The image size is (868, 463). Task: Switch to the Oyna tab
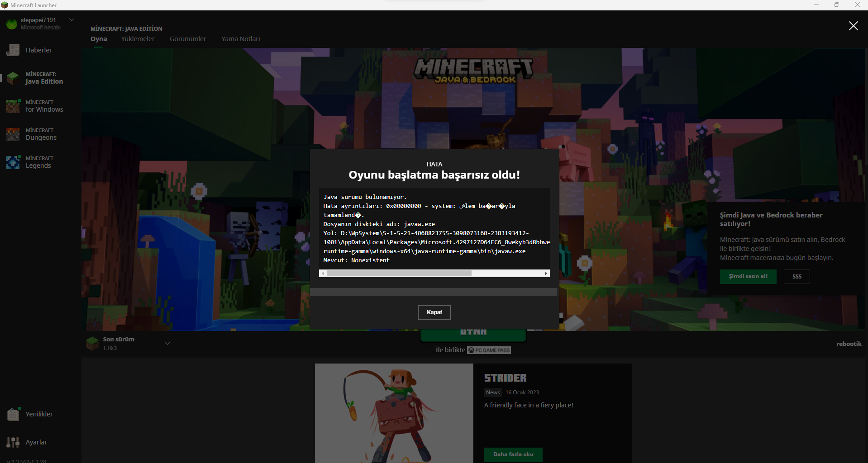(x=99, y=39)
